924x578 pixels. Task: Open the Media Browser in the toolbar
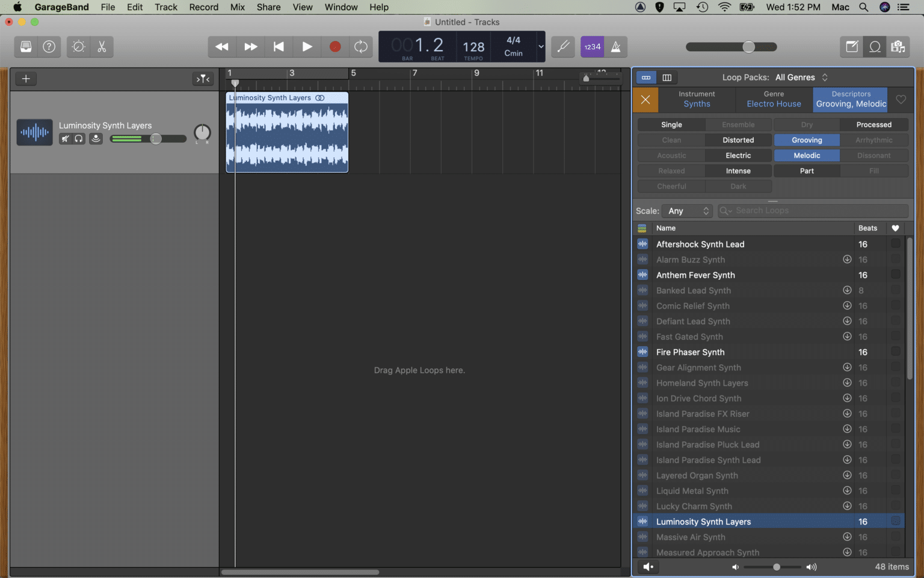[x=898, y=46]
